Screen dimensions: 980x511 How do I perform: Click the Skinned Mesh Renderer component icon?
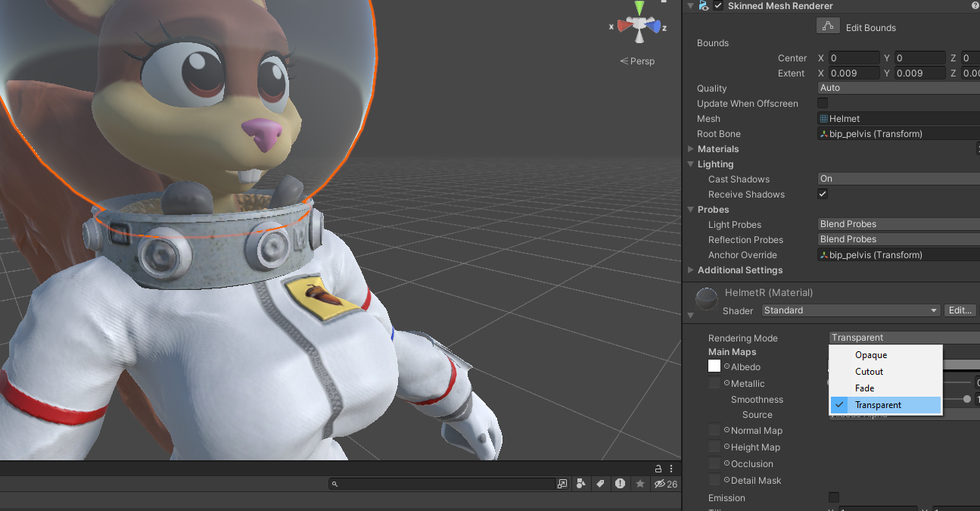[704, 6]
